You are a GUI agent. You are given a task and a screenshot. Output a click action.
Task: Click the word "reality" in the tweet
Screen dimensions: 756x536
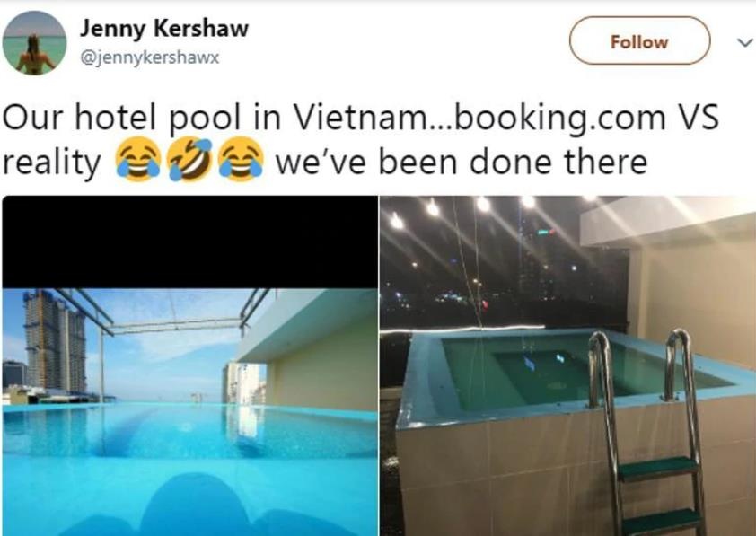pos(51,163)
